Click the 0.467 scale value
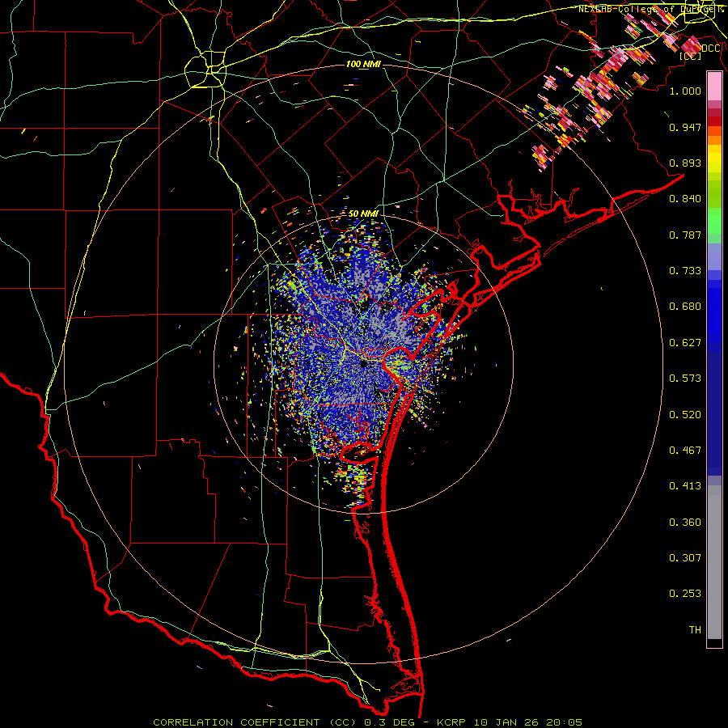Image resolution: width=728 pixels, height=728 pixels. 685,451
